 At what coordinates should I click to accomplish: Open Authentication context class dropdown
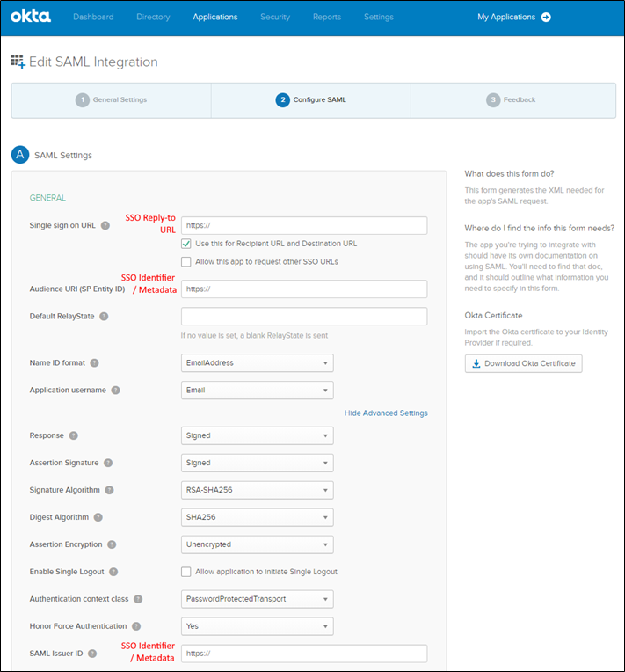(257, 599)
